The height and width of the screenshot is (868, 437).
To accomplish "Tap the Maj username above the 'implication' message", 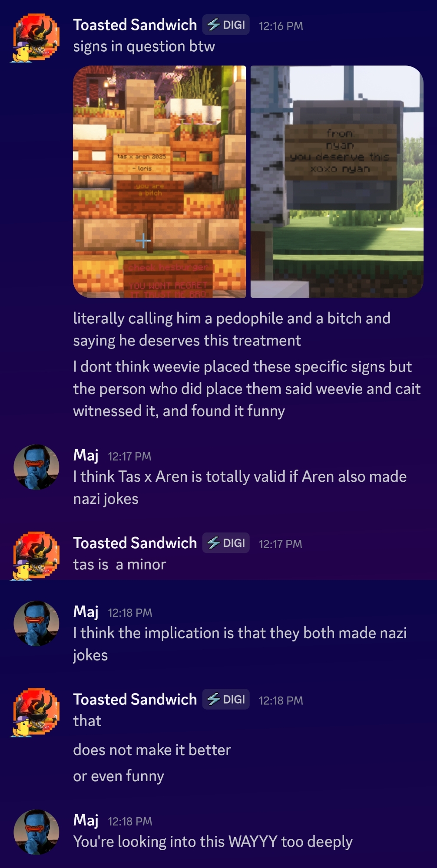I will pyautogui.click(x=86, y=612).
